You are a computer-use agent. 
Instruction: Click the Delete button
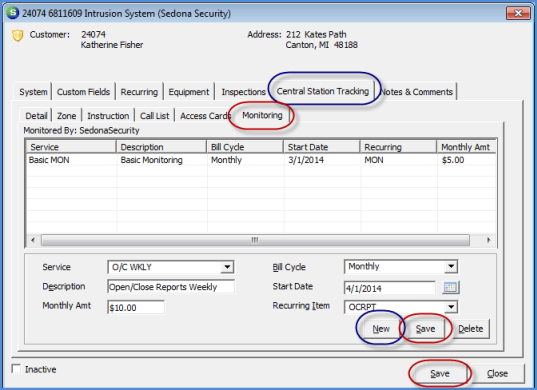(471, 329)
